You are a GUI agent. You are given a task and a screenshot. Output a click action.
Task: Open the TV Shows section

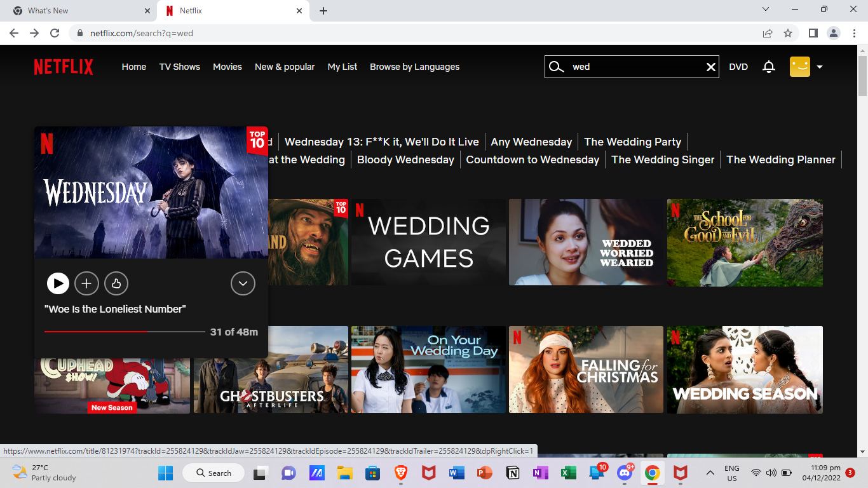(180, 67)
